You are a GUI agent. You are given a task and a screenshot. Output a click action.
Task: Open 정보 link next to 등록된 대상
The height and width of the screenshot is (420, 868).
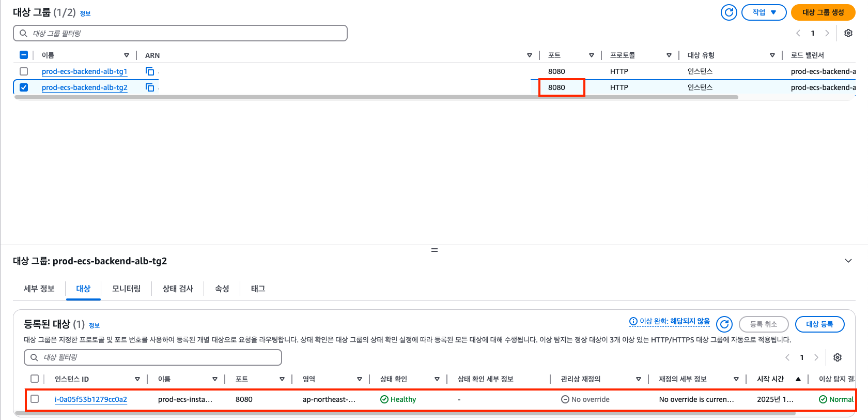point(94,326)
